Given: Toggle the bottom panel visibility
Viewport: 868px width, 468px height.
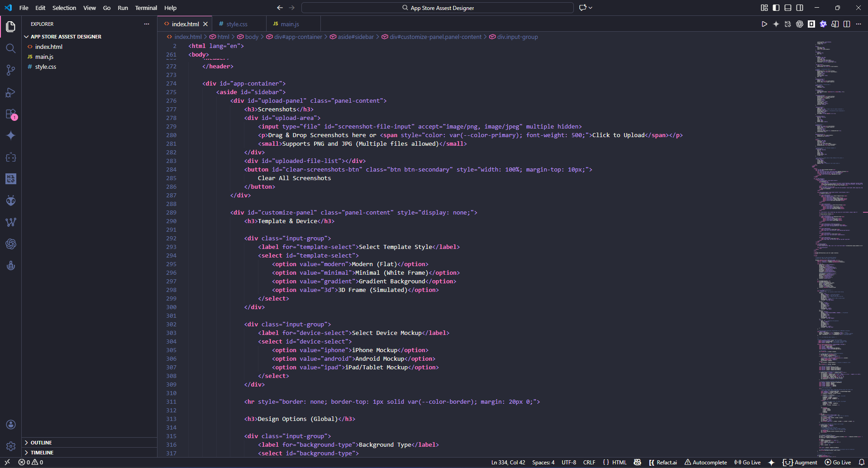Looking at the screenshot, I should click(788, 8).
